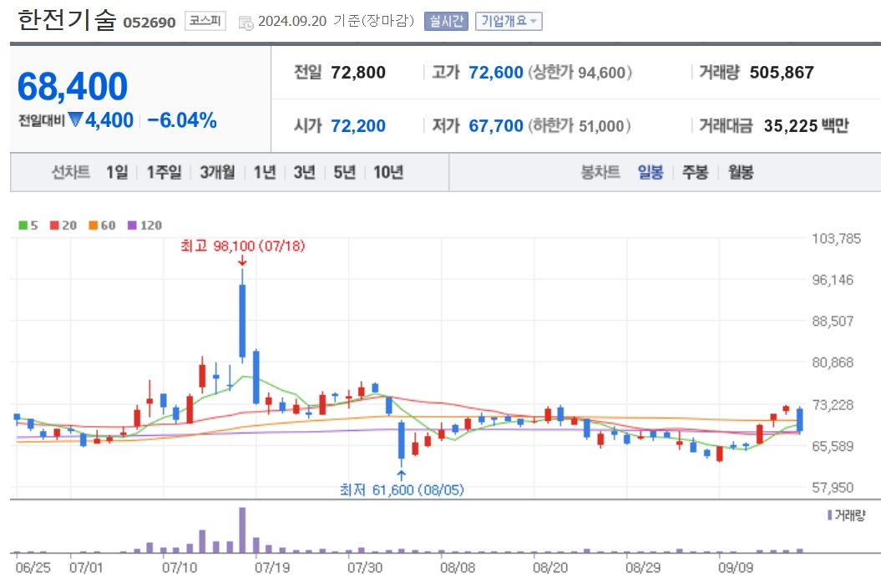The width and height of the screenshot is (881, 588).
Task: Select the 1년 line chart period
Action: click(x=265, y=172)
